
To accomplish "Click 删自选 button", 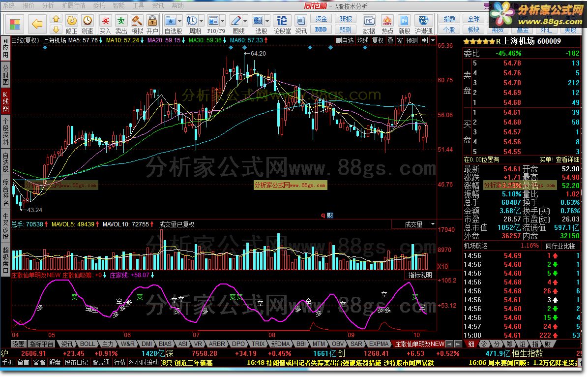I will pos(345,40).
